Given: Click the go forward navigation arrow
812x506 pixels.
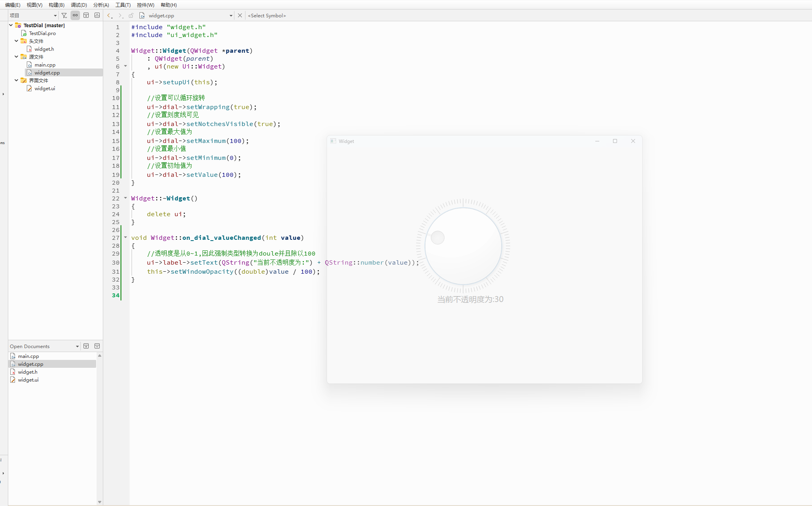Looking at the screenshot, I should point(120,15).
